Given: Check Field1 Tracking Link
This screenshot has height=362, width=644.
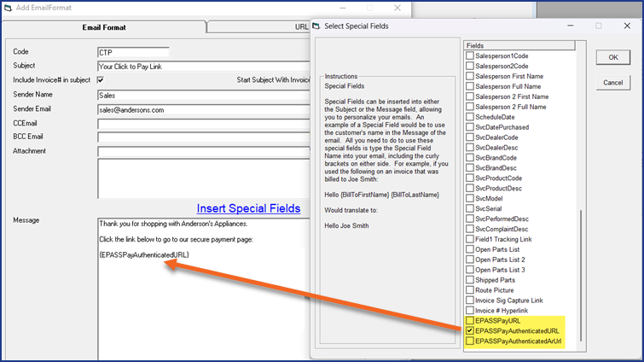Looking at the screenshot, I should click(x=470, y=239).
